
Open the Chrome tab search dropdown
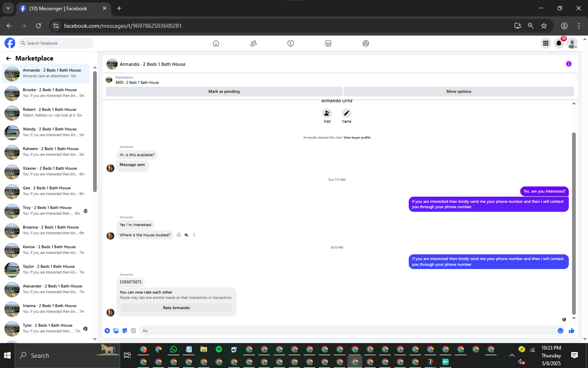point(8,8)
